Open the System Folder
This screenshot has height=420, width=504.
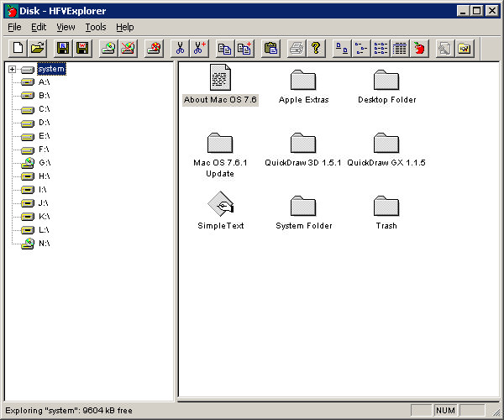303,206
